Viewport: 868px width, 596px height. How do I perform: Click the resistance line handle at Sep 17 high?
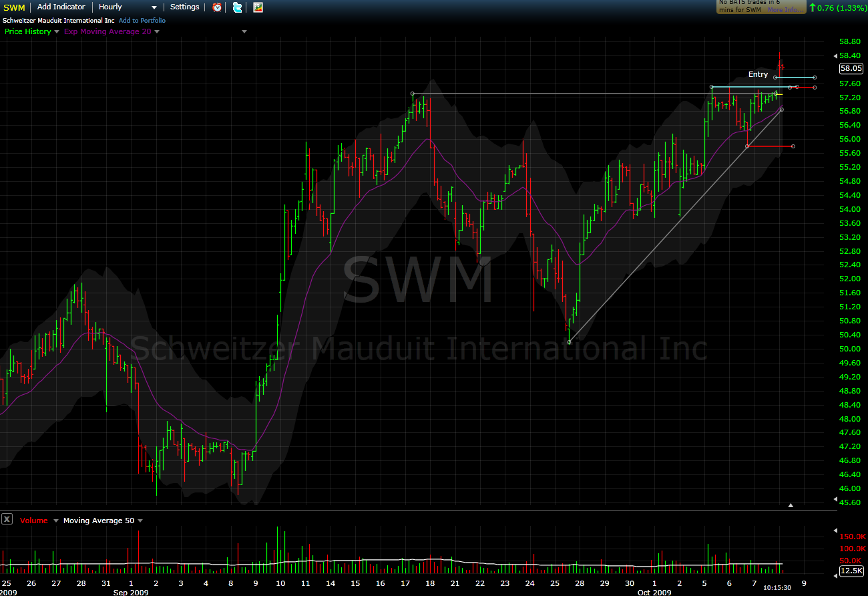tap(413, 94)
